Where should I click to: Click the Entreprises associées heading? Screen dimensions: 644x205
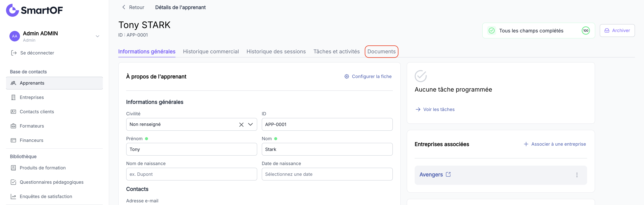442,145
